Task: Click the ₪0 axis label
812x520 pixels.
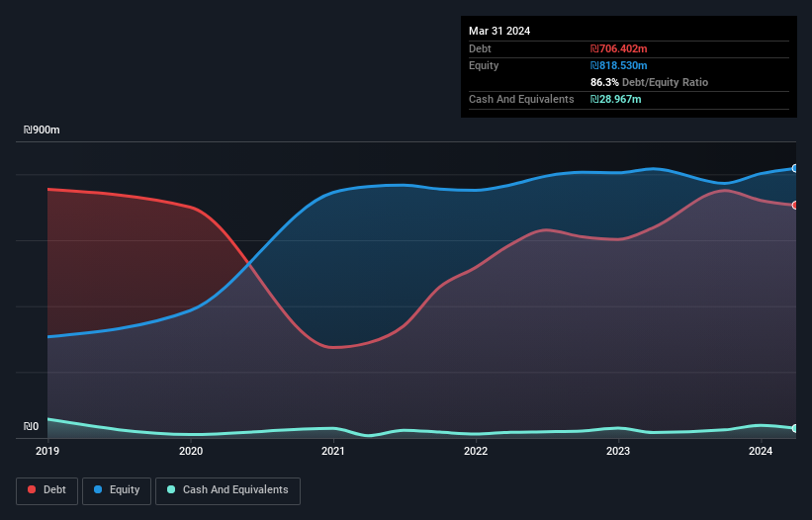Action: 31,426
